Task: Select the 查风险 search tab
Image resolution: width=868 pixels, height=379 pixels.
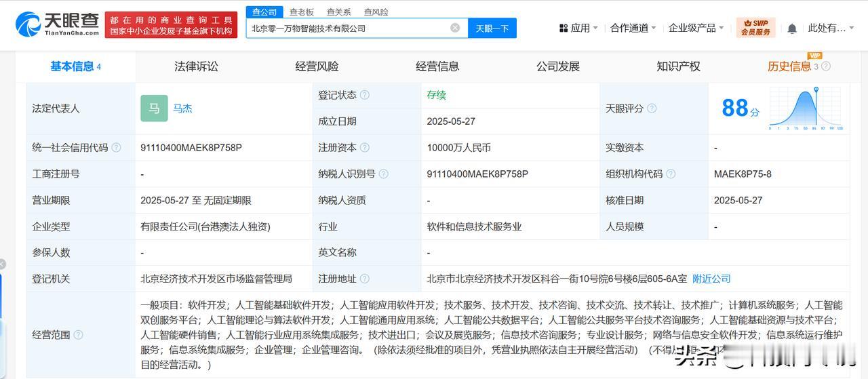Action: click(x=376, y=12)
